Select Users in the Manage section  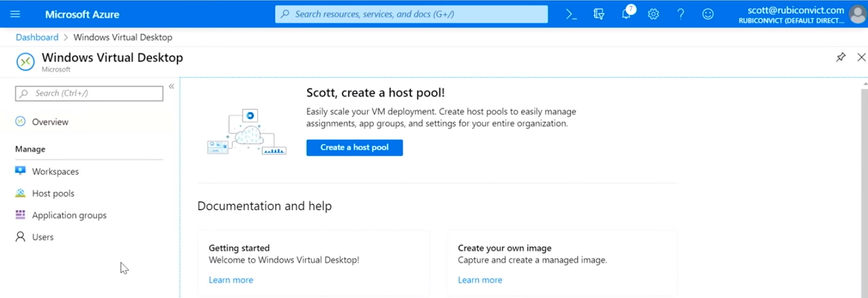(x=42, y=237)
